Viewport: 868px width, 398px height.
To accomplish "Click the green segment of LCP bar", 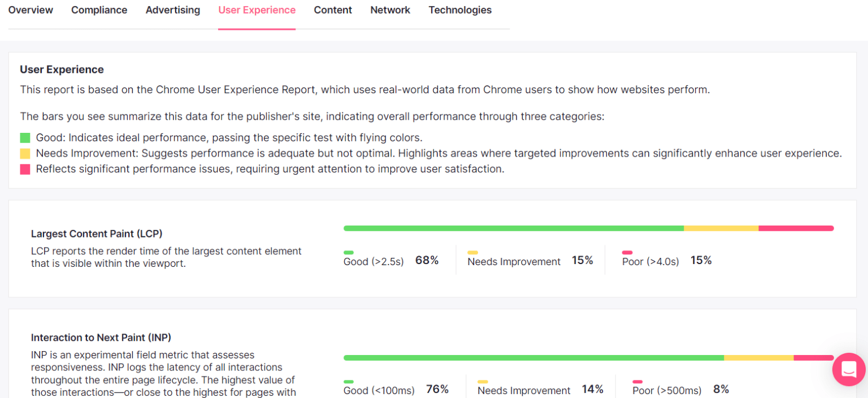I will coord(513,228).
